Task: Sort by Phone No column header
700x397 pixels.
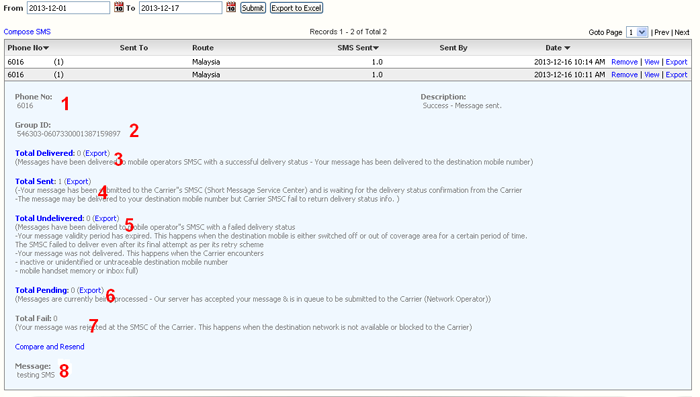Action: (x=28, y=48)
